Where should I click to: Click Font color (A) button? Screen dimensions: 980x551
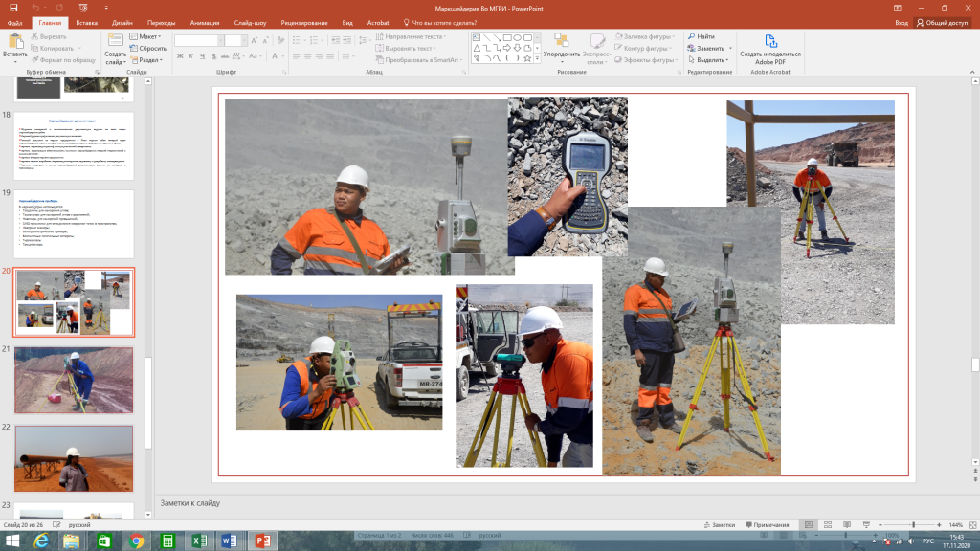point(275,56)
